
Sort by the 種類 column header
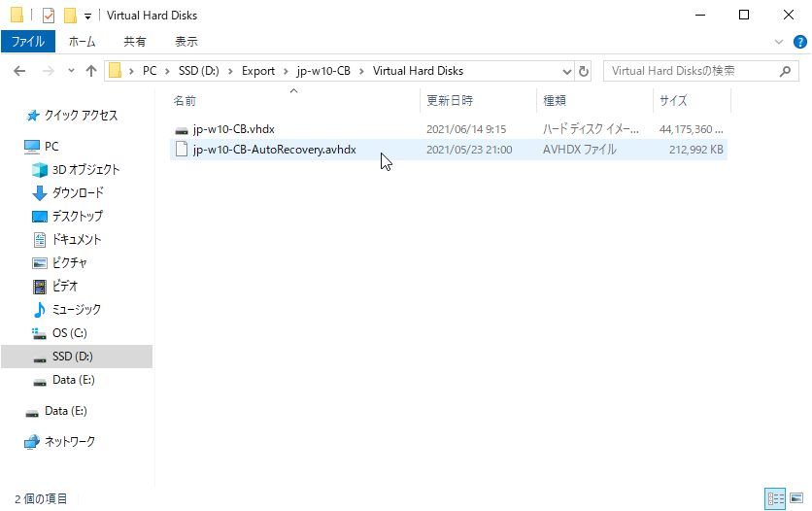[x=595, y=100]
